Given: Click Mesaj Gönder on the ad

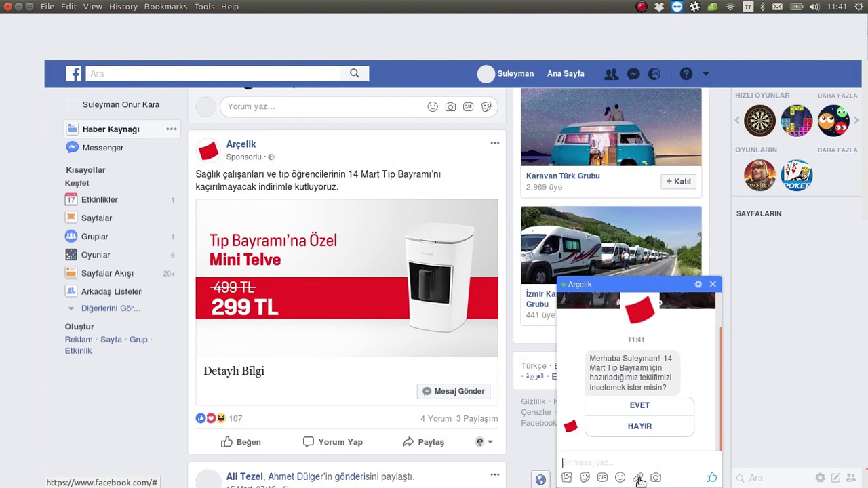Looking at the screenshot, I should (x=454, y=391).
